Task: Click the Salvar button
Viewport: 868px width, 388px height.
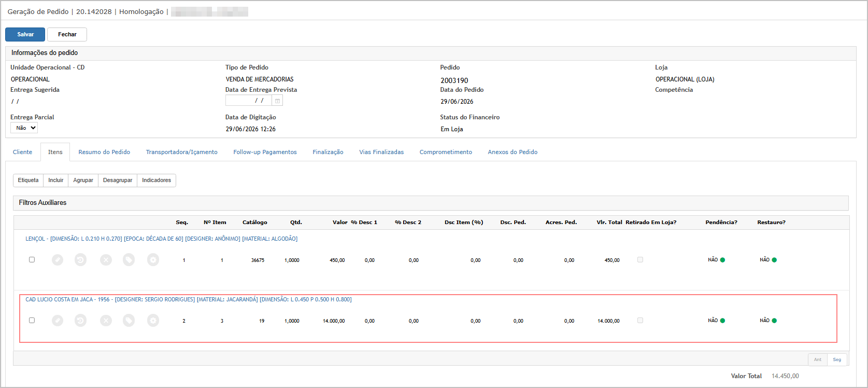Action: (x=25, y=34)
